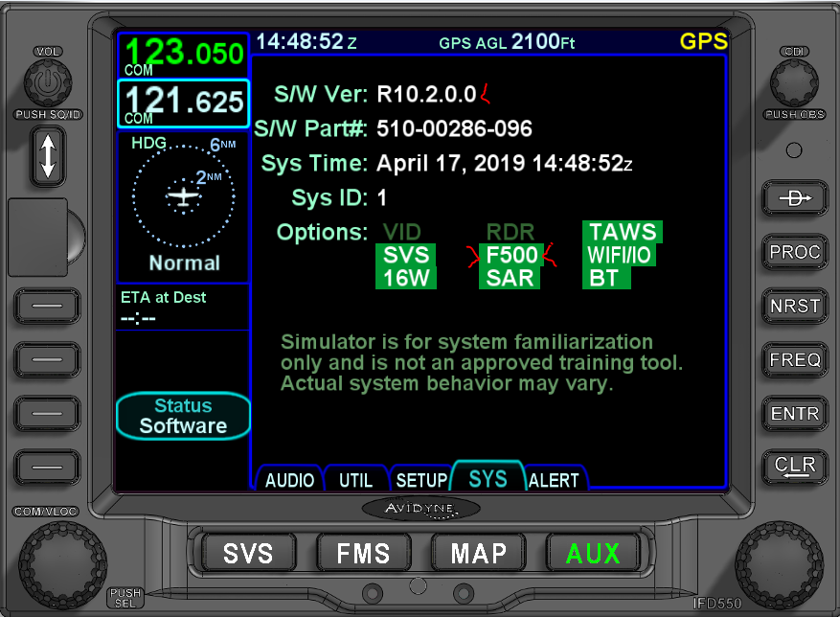Click software version R10.2.0.0
This screenshot has width=840, height=617.
(426, 94)
